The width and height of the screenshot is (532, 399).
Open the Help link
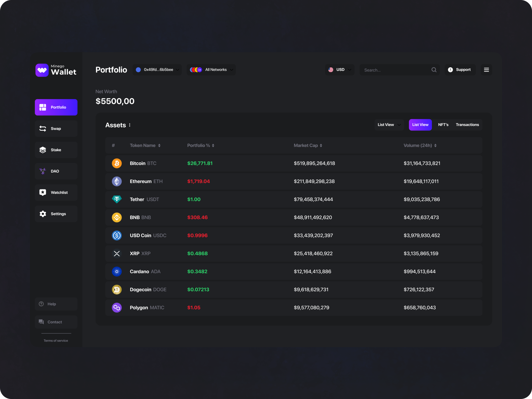point(56,304)
